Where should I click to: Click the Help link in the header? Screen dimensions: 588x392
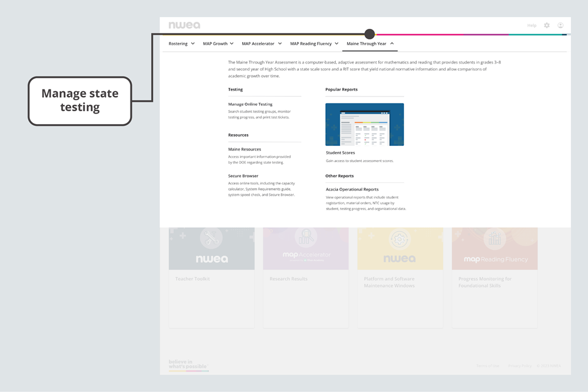click(532, 25)
